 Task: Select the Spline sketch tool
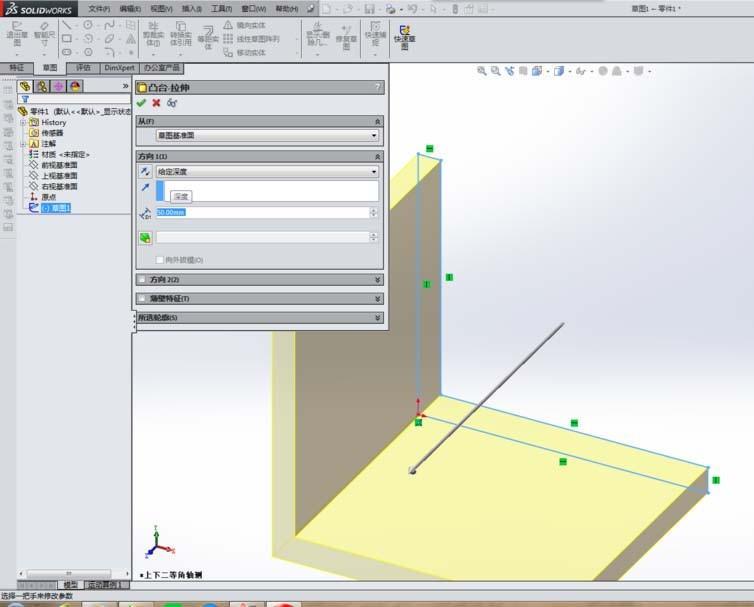(110, 25)
